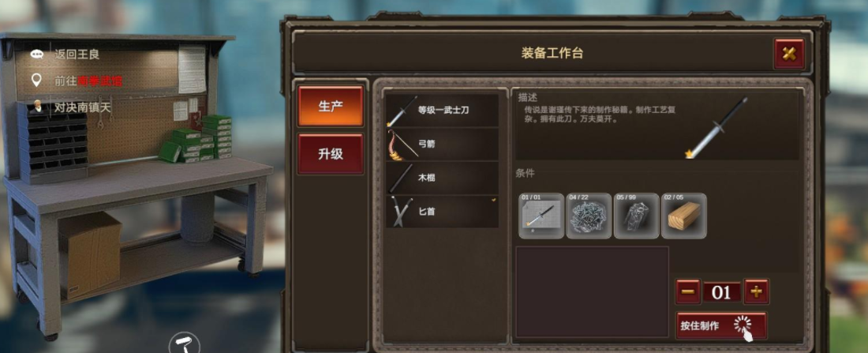Select the level-one samurai sword recipe
This screenshot has width=868, height=353.
pos(442,111)
